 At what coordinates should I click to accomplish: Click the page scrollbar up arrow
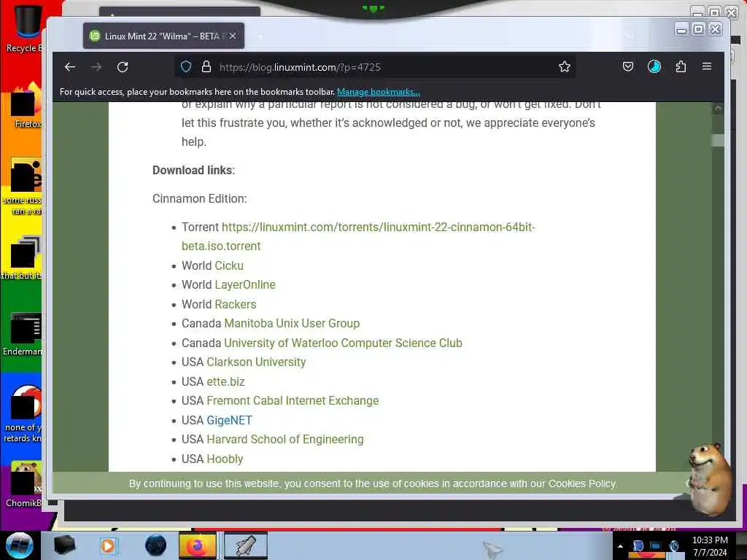718,109
